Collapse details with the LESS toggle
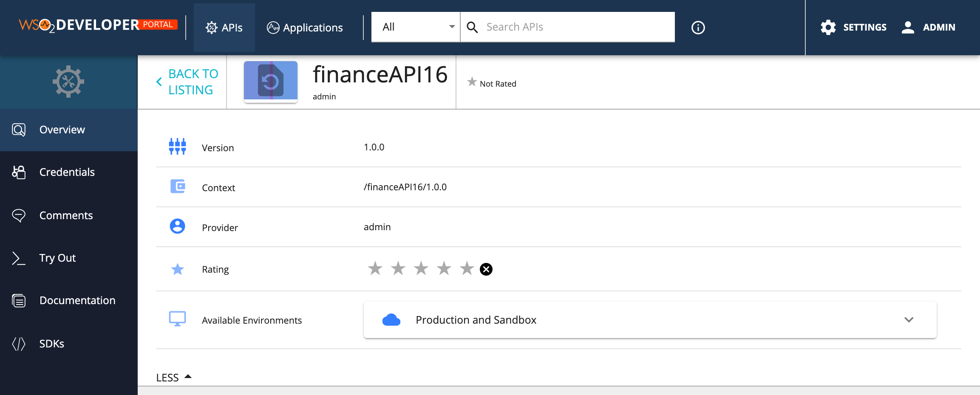Viewport: 980px width, 395px height. coord(174,378)
